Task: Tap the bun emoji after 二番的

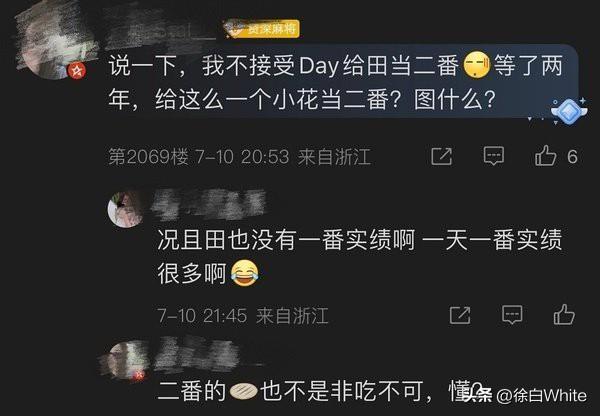Action: tap(243, 392)
